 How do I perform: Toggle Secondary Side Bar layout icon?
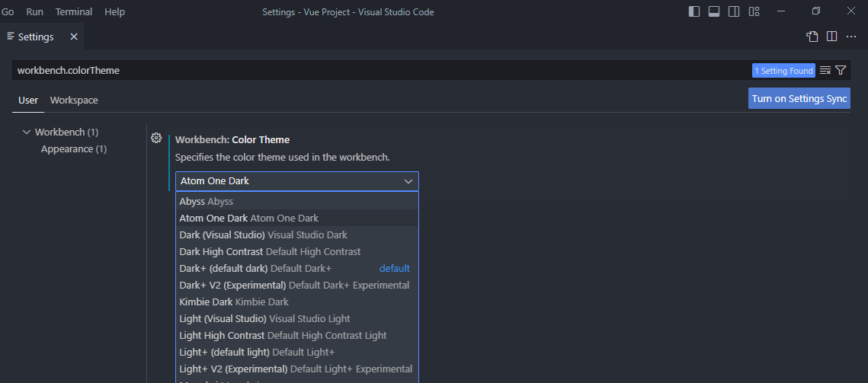tap(733, 11)
